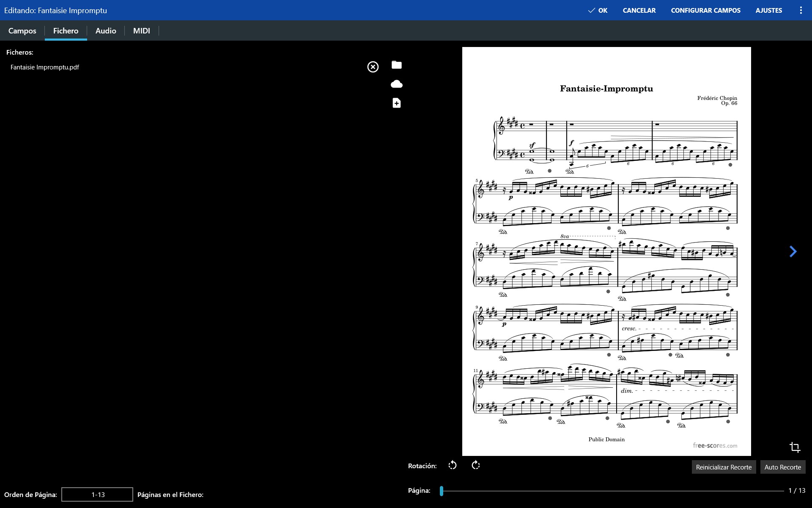Viewport: 812px width, 508px height.
Task: Switch to the MIDI tab
Action: [141, 30]
